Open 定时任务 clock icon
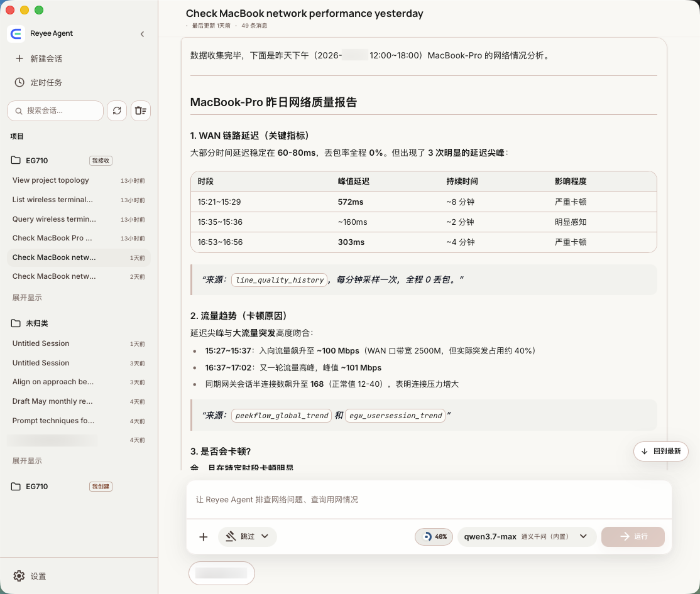The width and height of the screenshot is (700, 594). [x=19, y=82]
